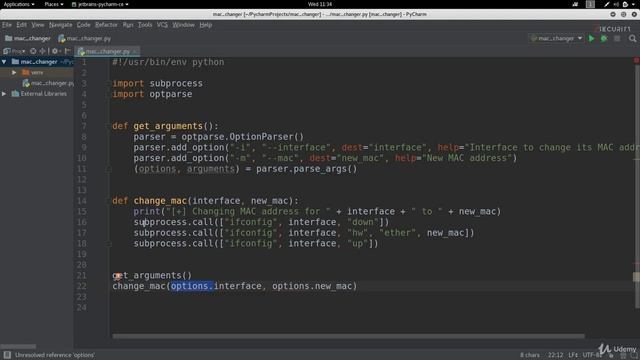The height and width of the screenshot is (360, 640).
Task: Open jetbrains-pycharm-ce app menu in top panel
Action: click(x=100, y=4)
